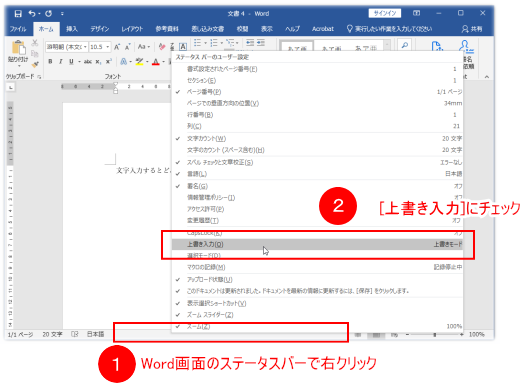
Task: Click the Shrink Font icon
Action: (x=127, y=47)
